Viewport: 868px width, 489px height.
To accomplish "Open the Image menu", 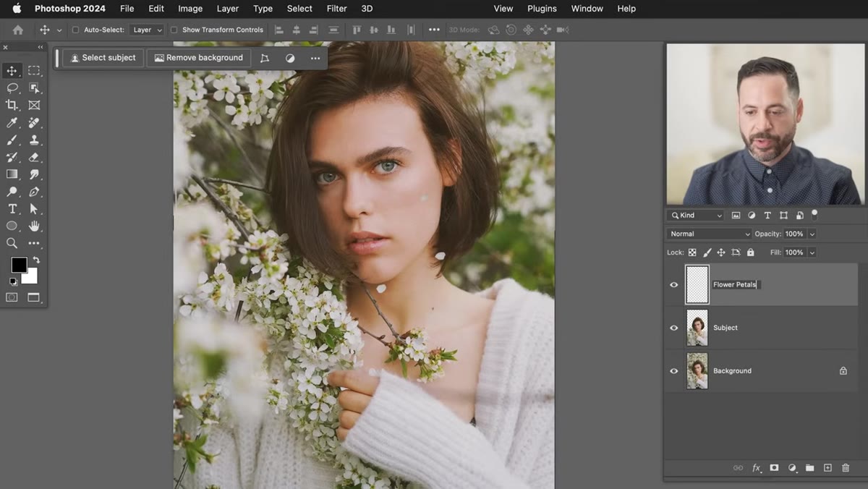I will [190, 9].
